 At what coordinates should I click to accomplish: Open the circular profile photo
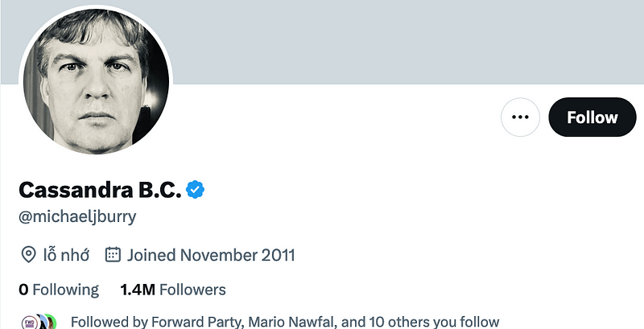(95, 81)
